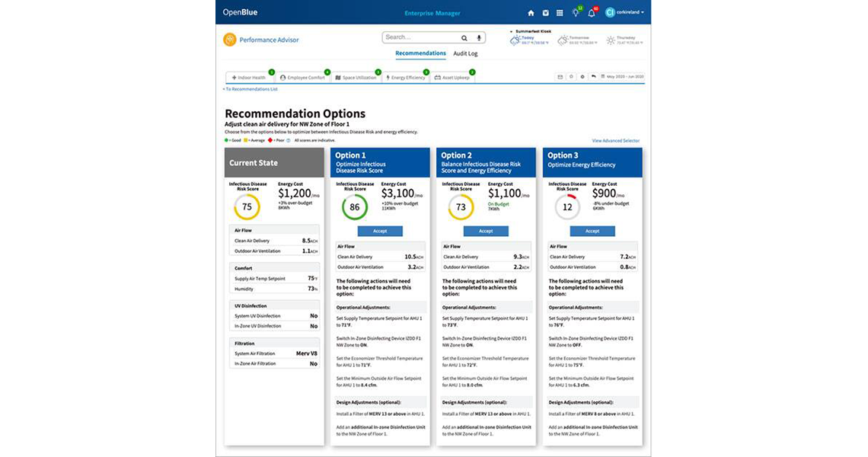This screenshot has height=457, width=868.
Task: Click the mail envelope toolbar icon
Action: pyautogui.click(x=560, y=77)
